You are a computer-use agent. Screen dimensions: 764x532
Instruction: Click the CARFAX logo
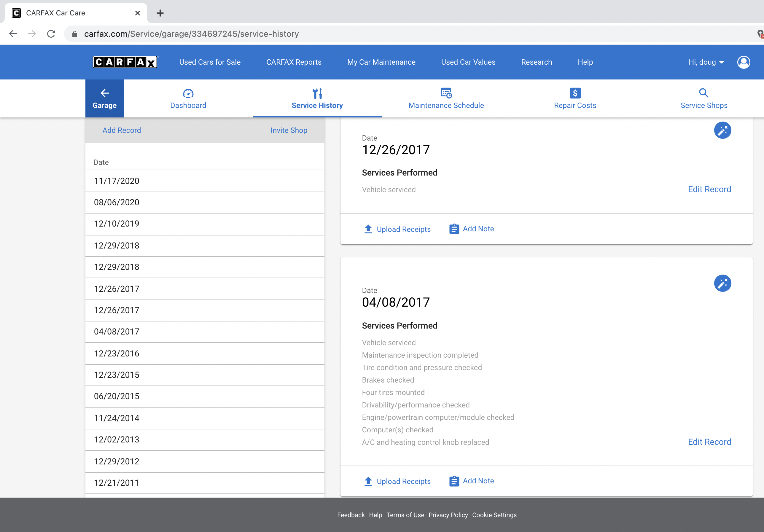(125, 62)
